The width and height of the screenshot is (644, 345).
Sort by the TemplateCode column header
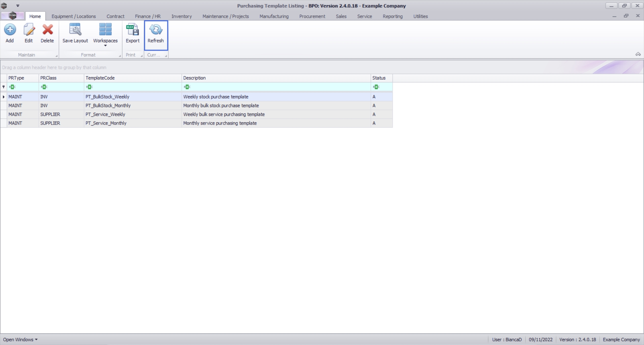pos(133,78)
